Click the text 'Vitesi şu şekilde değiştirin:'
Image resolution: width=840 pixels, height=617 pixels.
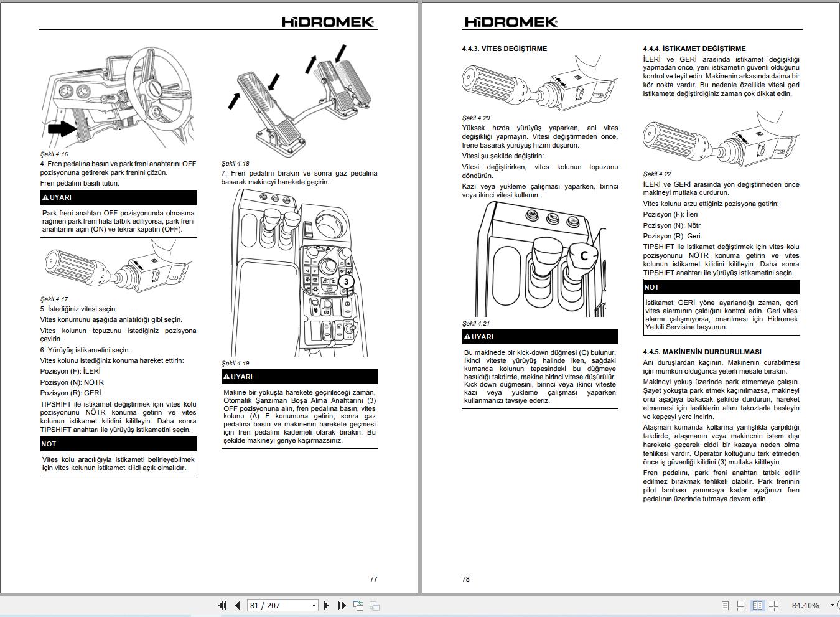coord(503,156)
